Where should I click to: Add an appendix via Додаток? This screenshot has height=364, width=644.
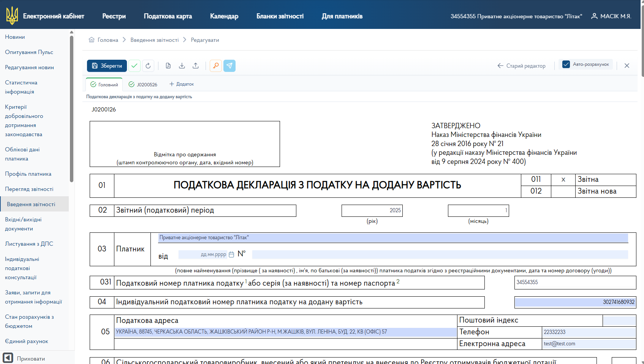click(x=182, y=84)
